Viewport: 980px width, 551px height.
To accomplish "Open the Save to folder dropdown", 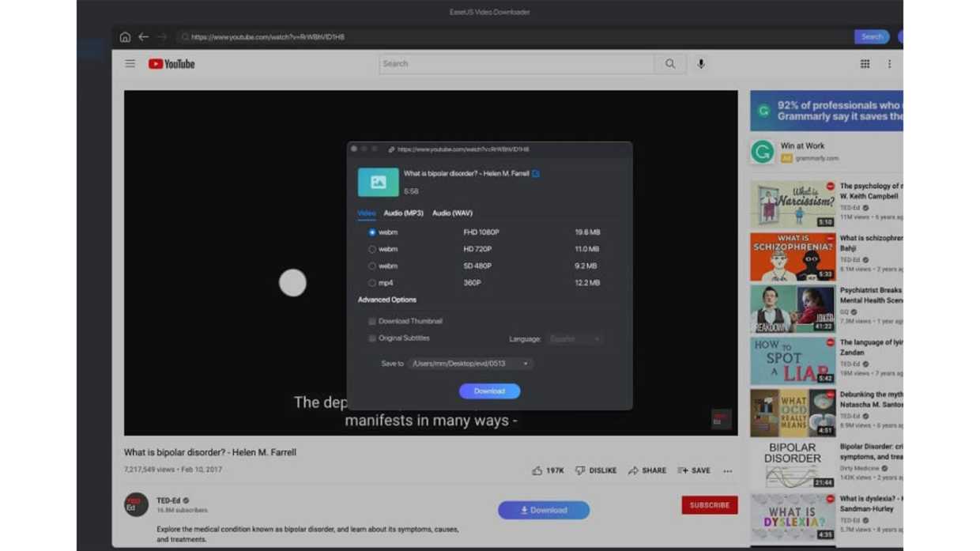I will point(525,363).
